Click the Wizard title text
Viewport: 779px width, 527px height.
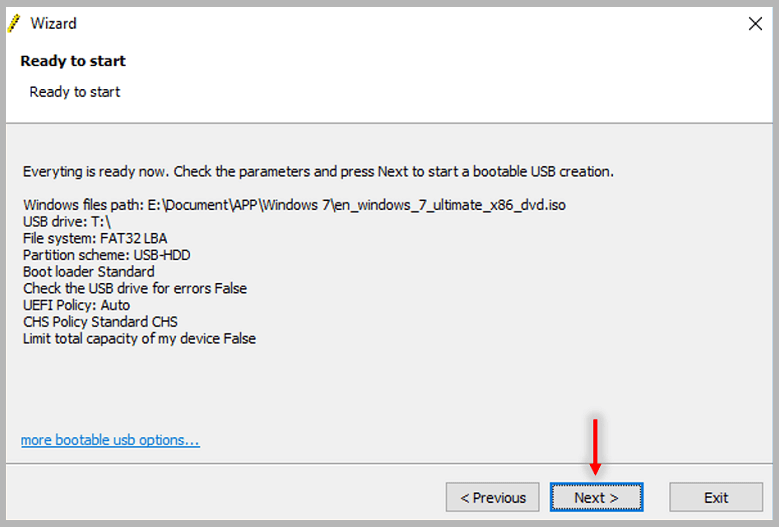point(53,23)
